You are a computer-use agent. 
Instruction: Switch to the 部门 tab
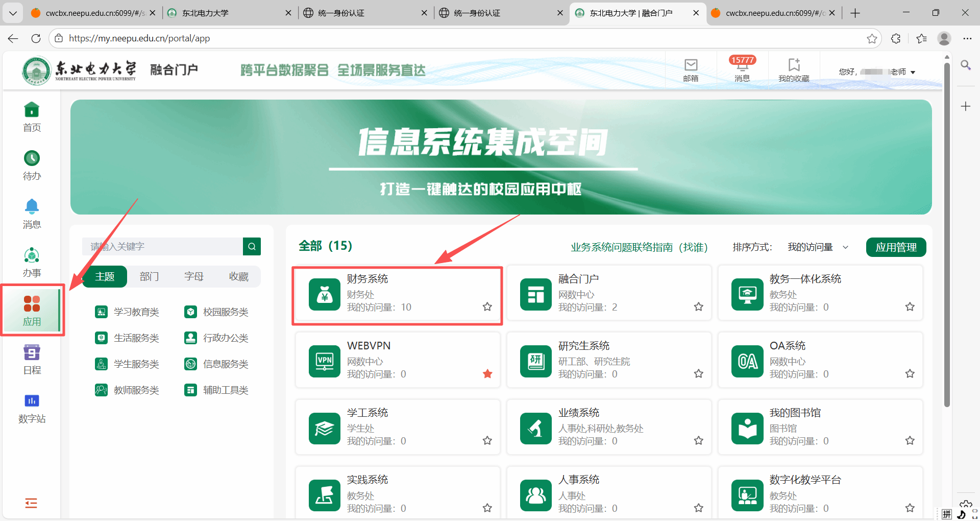click(x=149, y=276)
